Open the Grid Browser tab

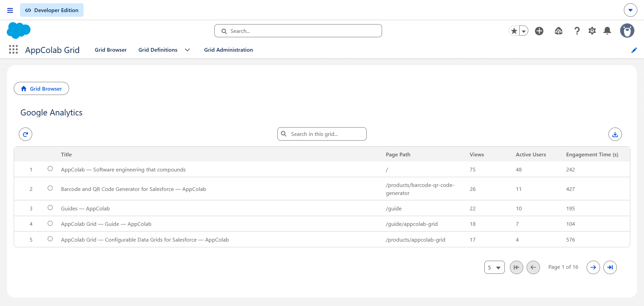[111, 50]
